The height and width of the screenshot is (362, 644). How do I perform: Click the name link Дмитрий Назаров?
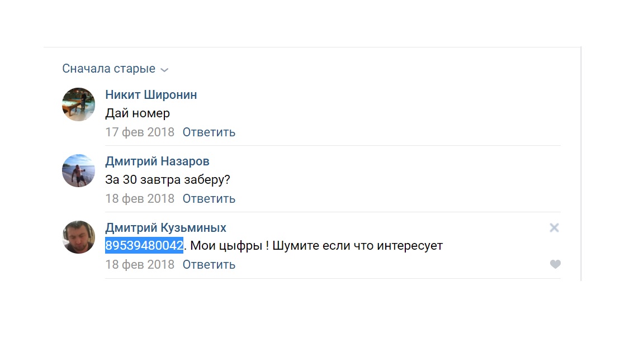pos(157,161)
